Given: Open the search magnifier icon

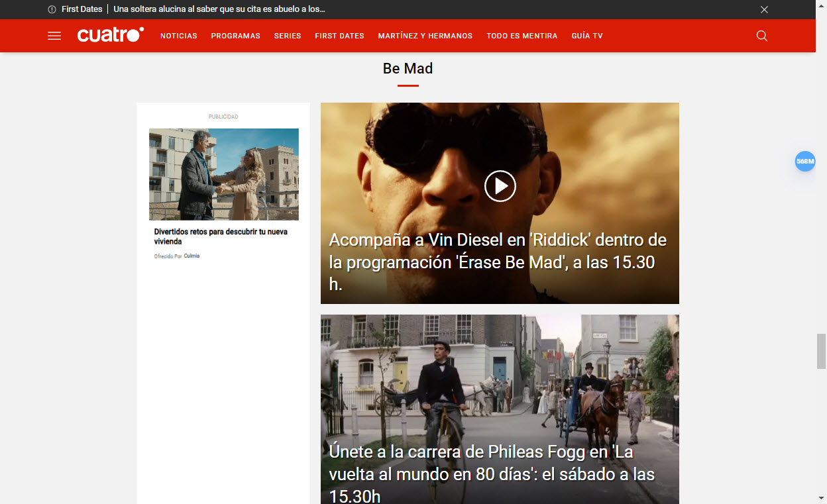Looking at the screenshot, I should coord(762,36).
